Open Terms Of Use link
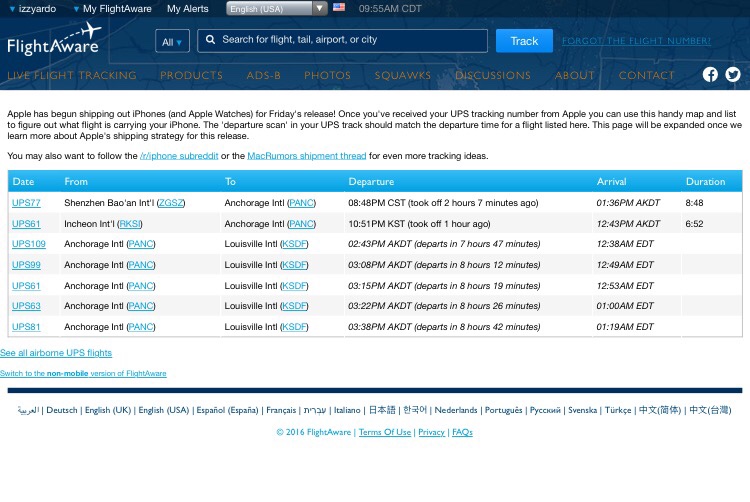This screenshot has width=750, height=502. click(385, 432)
